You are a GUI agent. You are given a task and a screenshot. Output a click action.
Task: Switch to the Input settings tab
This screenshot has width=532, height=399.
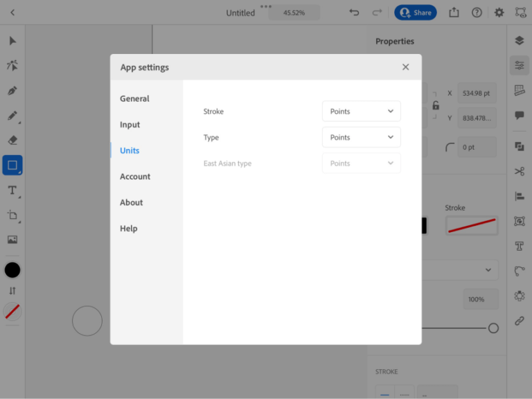130,125
